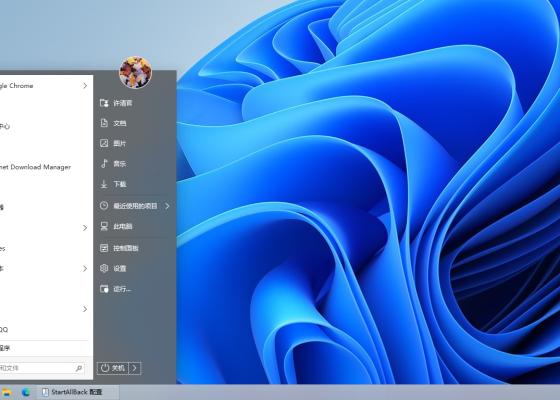Select the 最近使用的项目 clock icon
This screenshot has width=560, height=400.
[104, 206]
